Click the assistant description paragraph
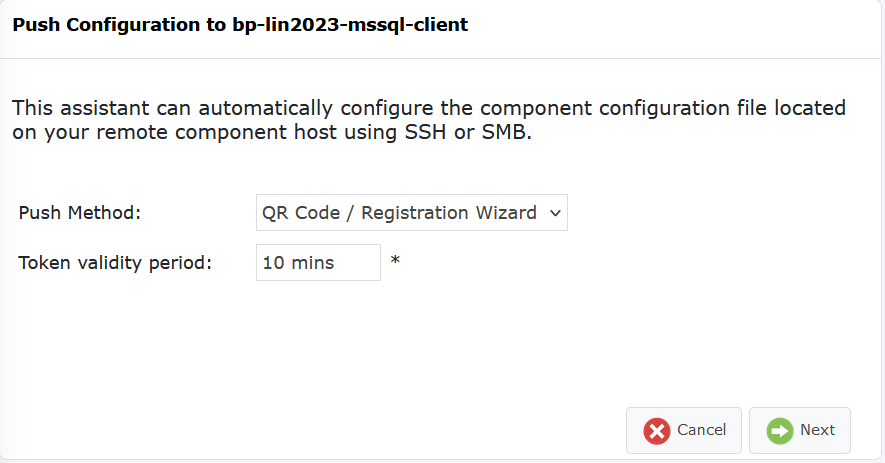This screenshot has width=885, height=463. coord(429,120)
